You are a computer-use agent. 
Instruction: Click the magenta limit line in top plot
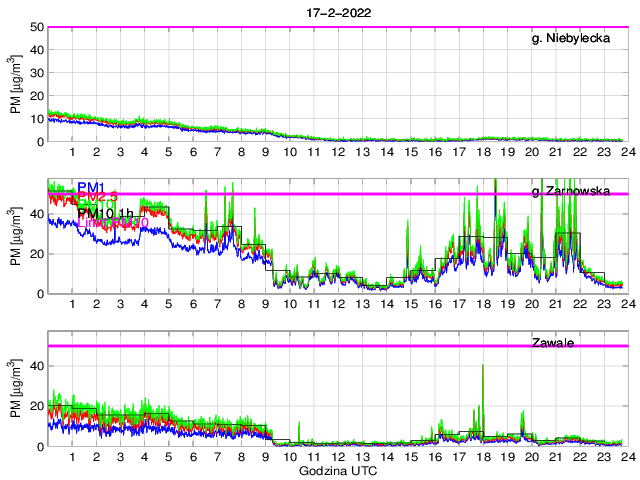pos(300,27)
